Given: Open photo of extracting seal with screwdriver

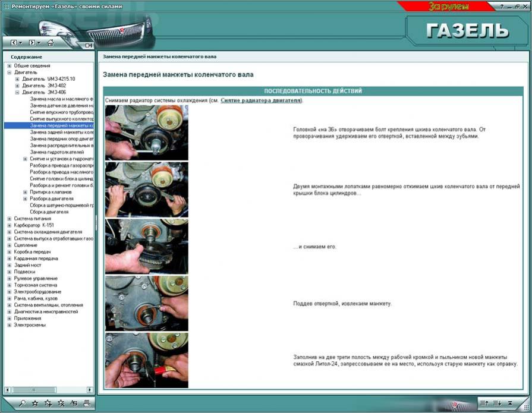Looking at the screenshot, I should [x=147, y=304].
